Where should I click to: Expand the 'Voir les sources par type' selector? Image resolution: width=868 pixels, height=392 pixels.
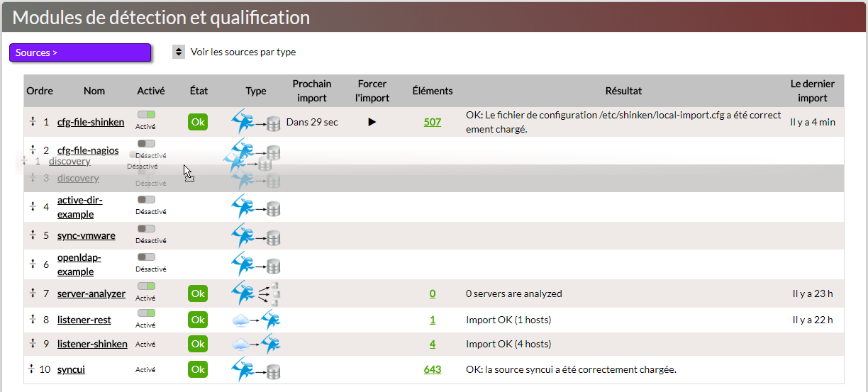point(179,52)
